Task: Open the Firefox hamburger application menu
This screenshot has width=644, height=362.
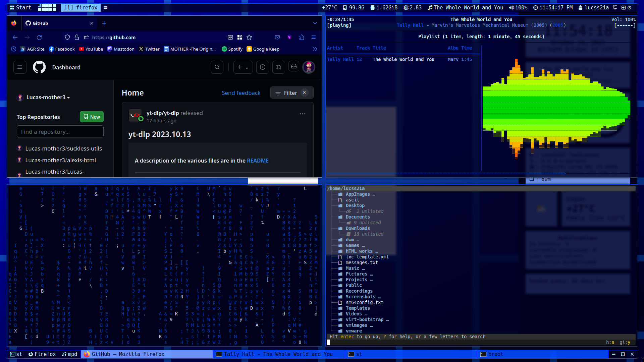Action: [x=314, y=38]
